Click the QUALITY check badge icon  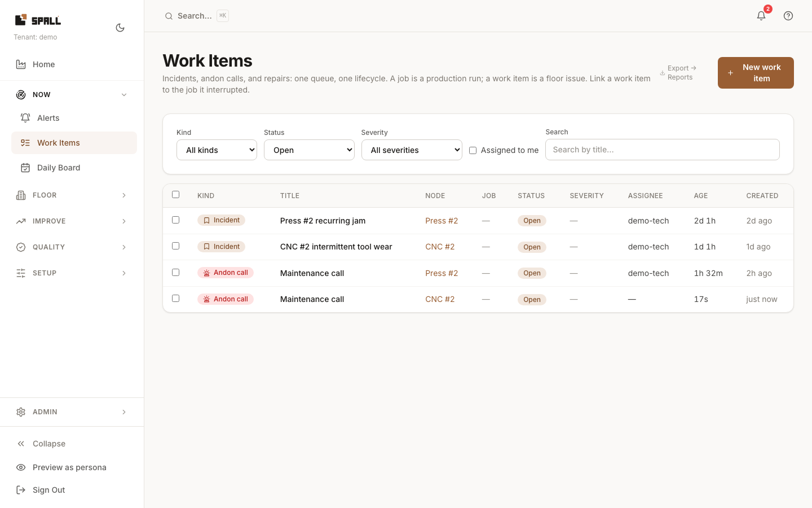tap(21, 247)
